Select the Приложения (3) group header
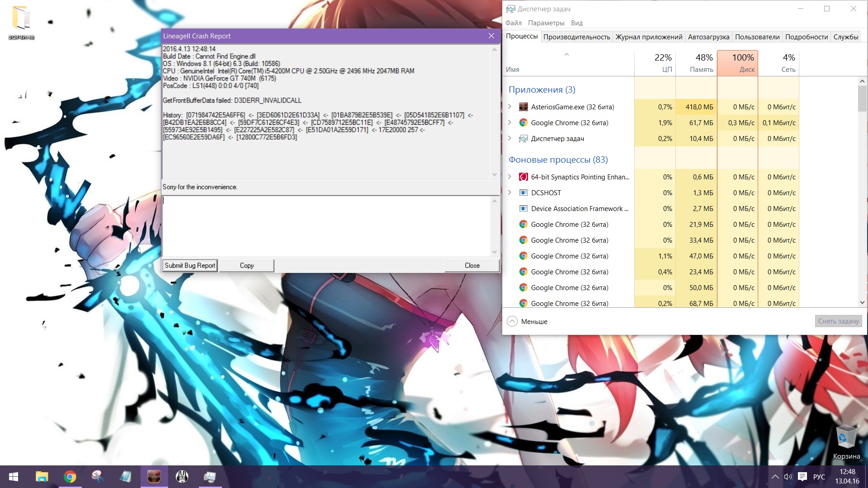 click(x=542, y=89)
